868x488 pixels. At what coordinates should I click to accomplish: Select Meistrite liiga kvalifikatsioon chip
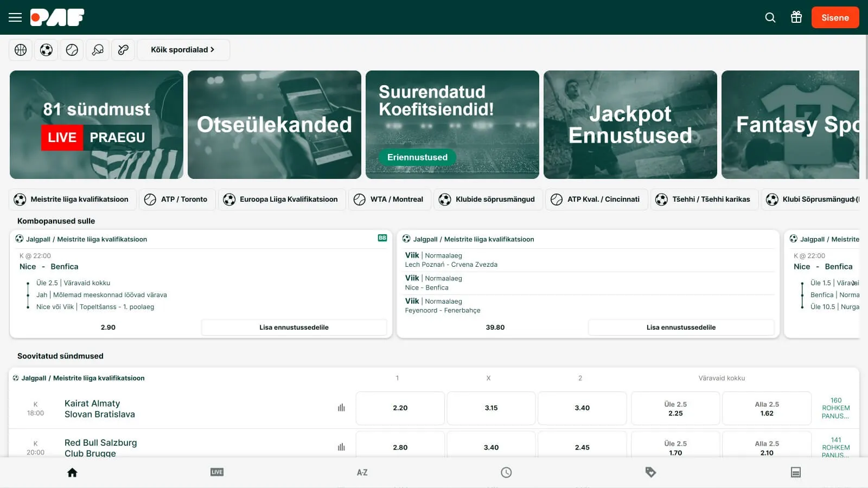(x=72, y=200)
